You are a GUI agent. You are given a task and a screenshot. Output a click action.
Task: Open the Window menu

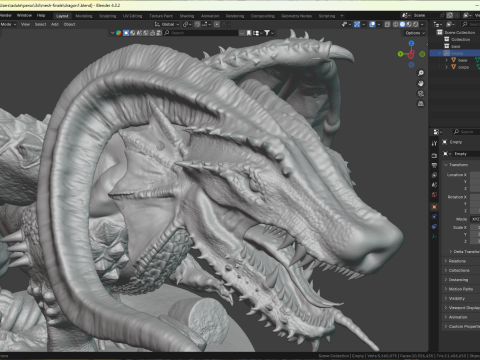24,15
